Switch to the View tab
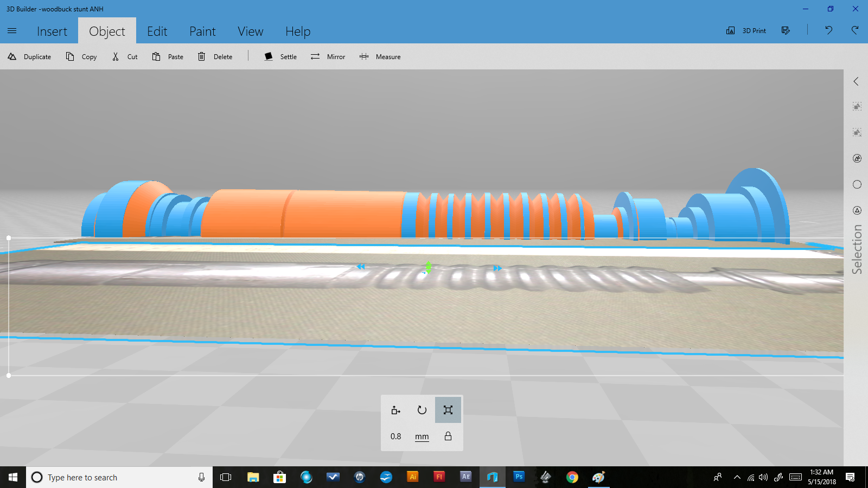 pyautogui.click(x=250, y=31)
